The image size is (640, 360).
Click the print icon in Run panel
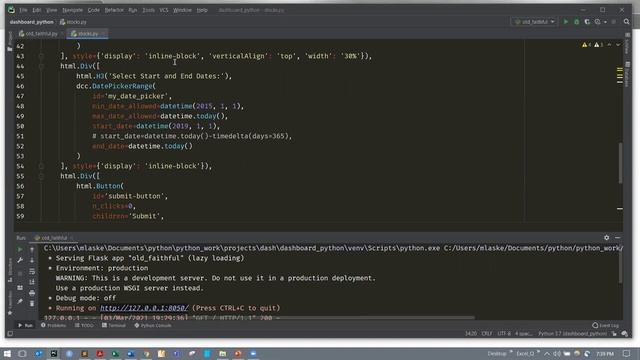(32, 293)
